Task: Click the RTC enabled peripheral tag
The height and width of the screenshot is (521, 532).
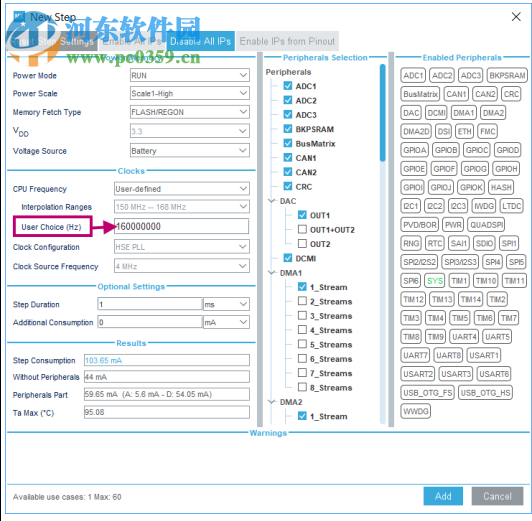Action: pyautogui.click(x=435, y=243)
